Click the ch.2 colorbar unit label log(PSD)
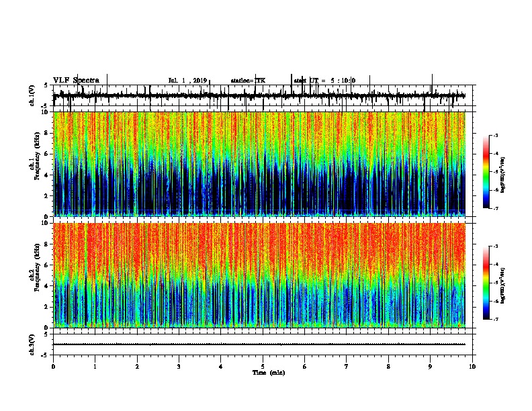 [503, 285]
